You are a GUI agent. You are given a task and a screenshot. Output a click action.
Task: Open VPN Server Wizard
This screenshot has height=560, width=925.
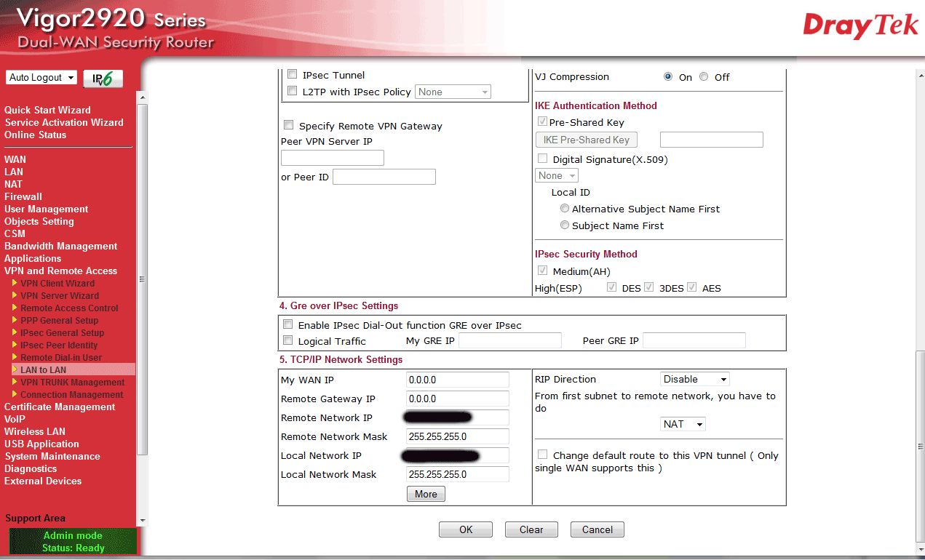60,295
